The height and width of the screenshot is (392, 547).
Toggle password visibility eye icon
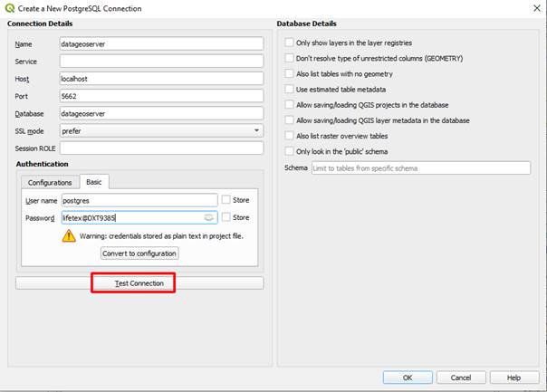(209, 218)
